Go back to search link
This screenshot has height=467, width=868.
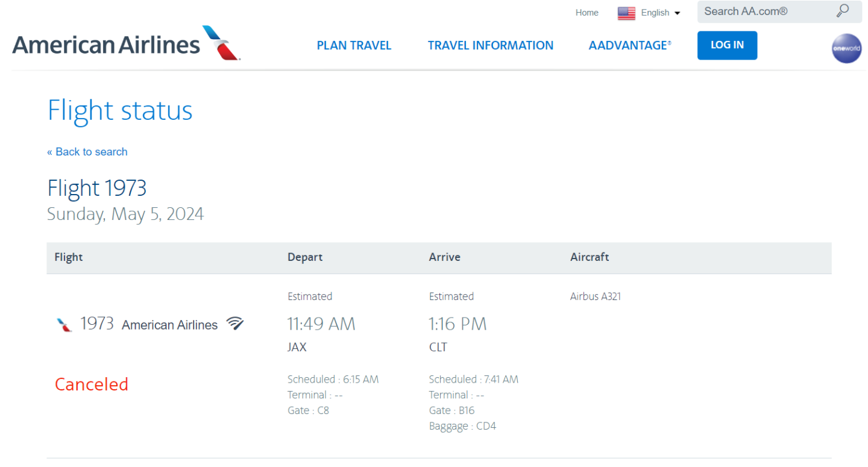87,152
